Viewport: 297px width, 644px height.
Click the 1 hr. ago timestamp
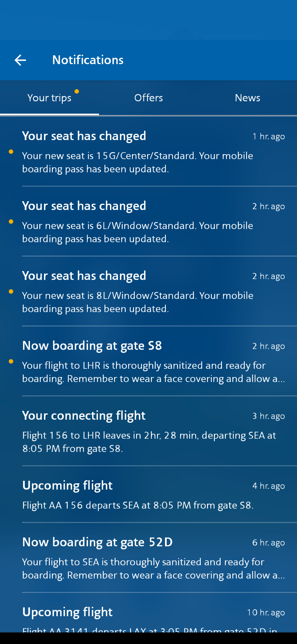[269, 137]
